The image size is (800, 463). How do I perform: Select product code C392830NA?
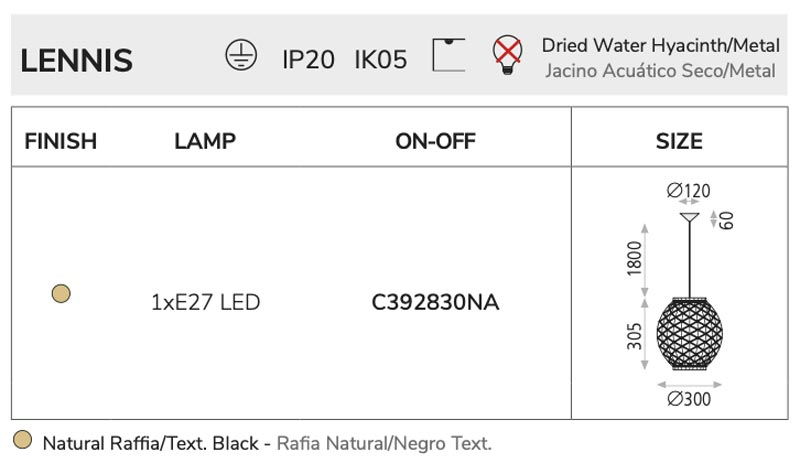tap(435, 302)
